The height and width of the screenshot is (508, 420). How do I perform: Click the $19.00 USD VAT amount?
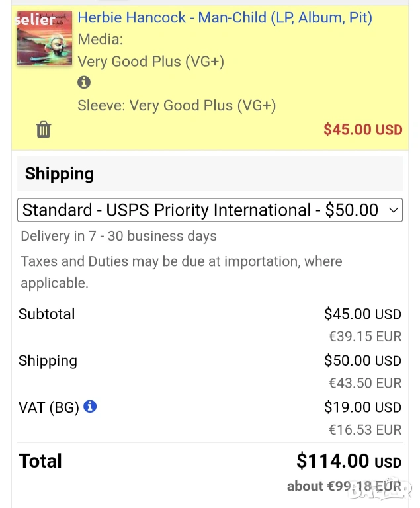[x=362, y=407]
